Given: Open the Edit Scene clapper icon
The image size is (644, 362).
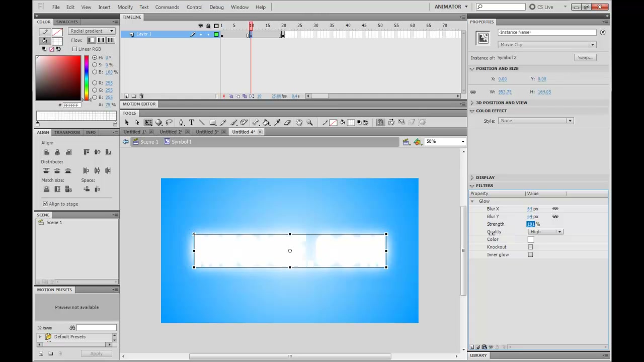Looking at the screenshot, I should [406, 142].
